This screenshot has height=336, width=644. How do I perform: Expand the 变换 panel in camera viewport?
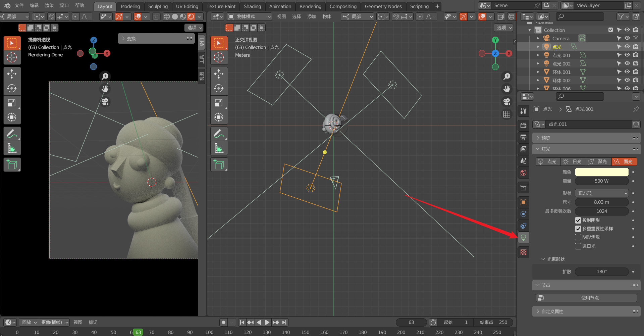click(x=156, y=39)
